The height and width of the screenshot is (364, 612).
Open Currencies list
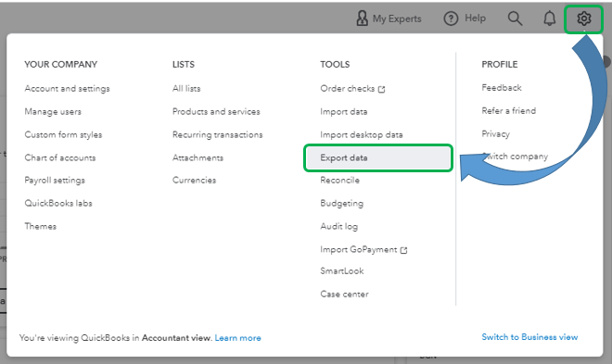[x=194, y=180]
